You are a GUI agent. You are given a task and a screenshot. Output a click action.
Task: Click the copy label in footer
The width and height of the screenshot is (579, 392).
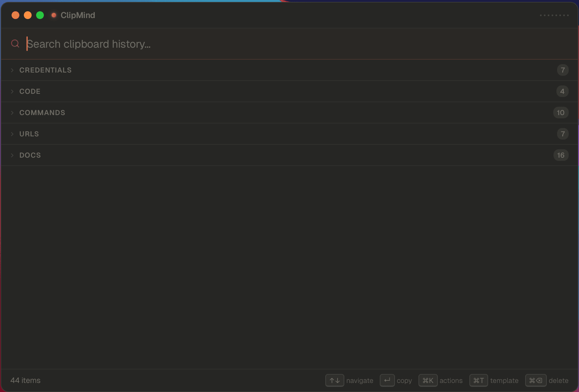click(404, 381)
